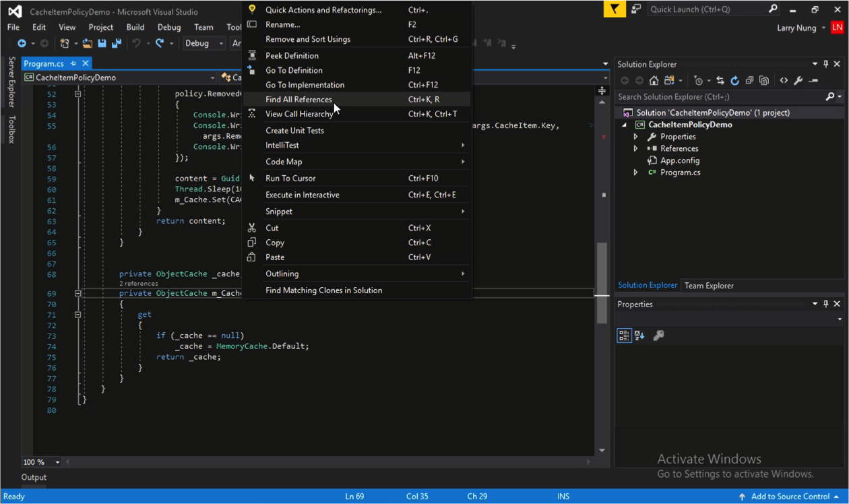Toggle Preview Selected Items in Solution Explorer

[x=813, y=81]
